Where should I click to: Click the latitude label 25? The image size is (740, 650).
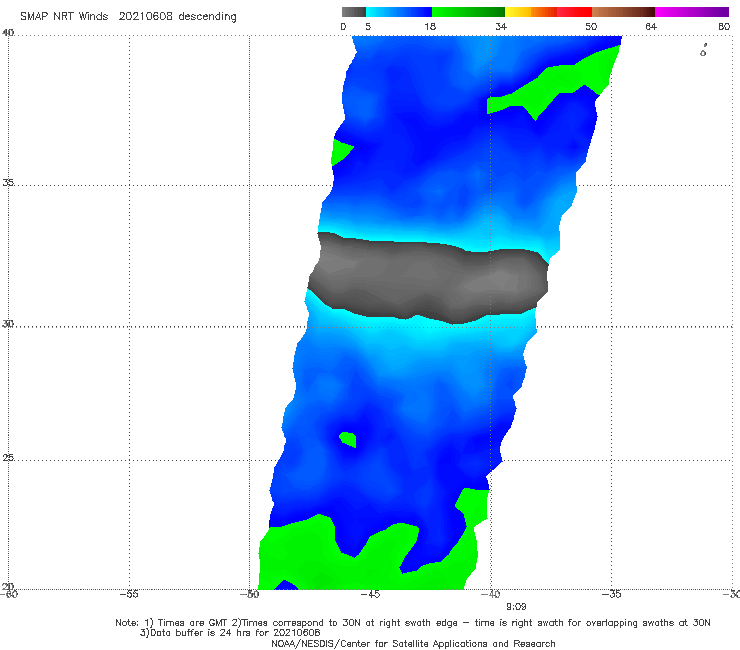point(8,457)
